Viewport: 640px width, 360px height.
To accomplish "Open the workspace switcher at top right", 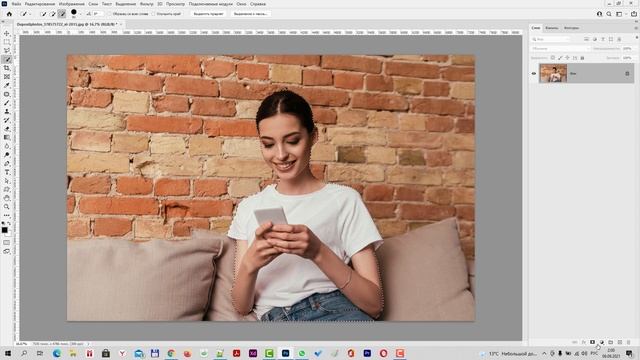I will coord(620,14).
